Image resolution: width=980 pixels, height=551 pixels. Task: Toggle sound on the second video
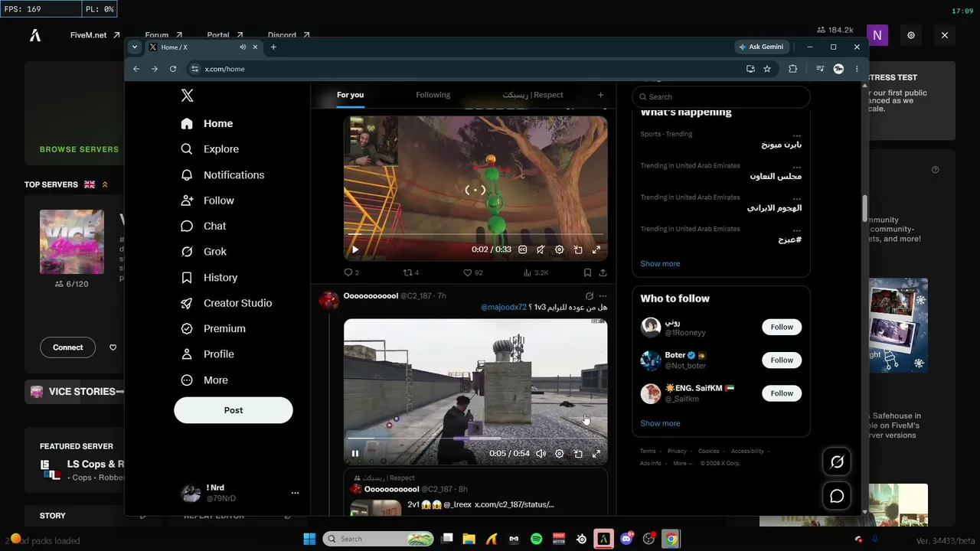541,453
